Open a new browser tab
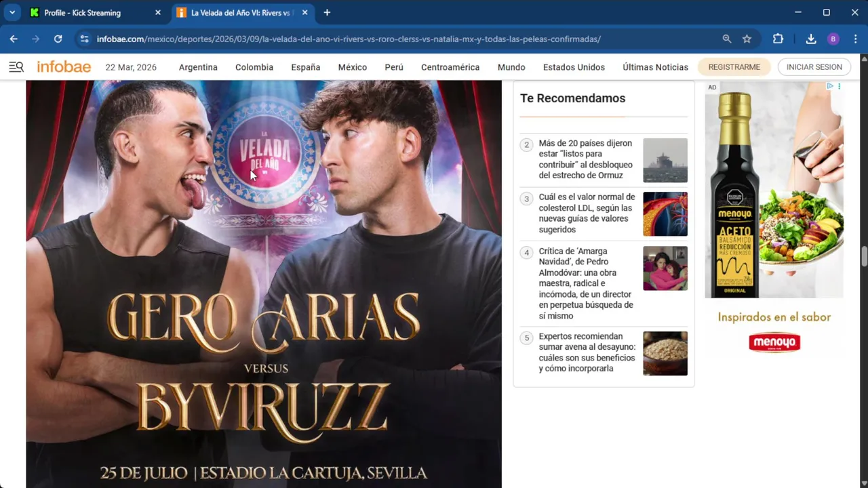The image size is (868, 488). 327,12
